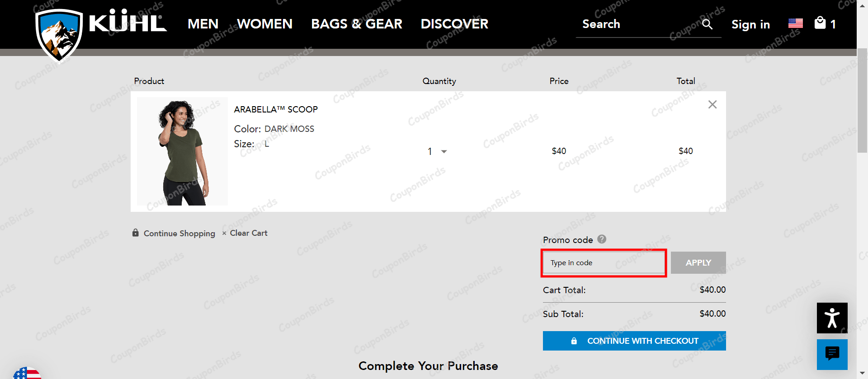Click the lock icon on the checkout button

click(x=574, y=341)
